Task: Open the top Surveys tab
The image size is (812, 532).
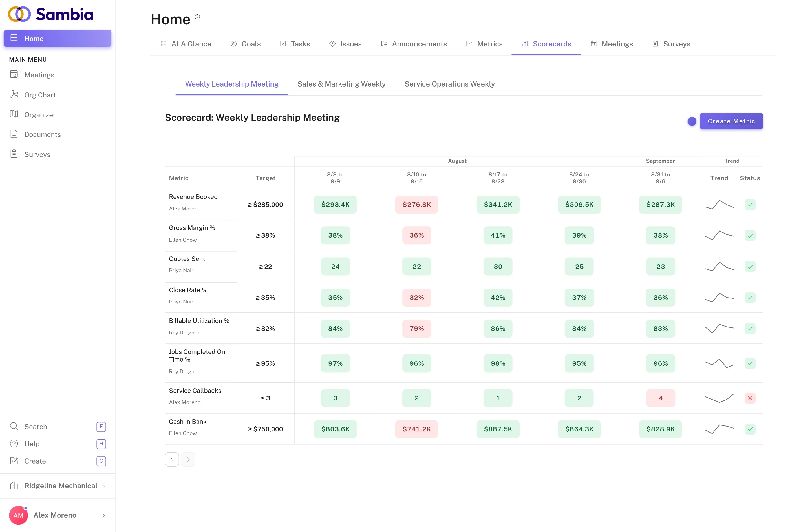Action: tap(671, 44)
